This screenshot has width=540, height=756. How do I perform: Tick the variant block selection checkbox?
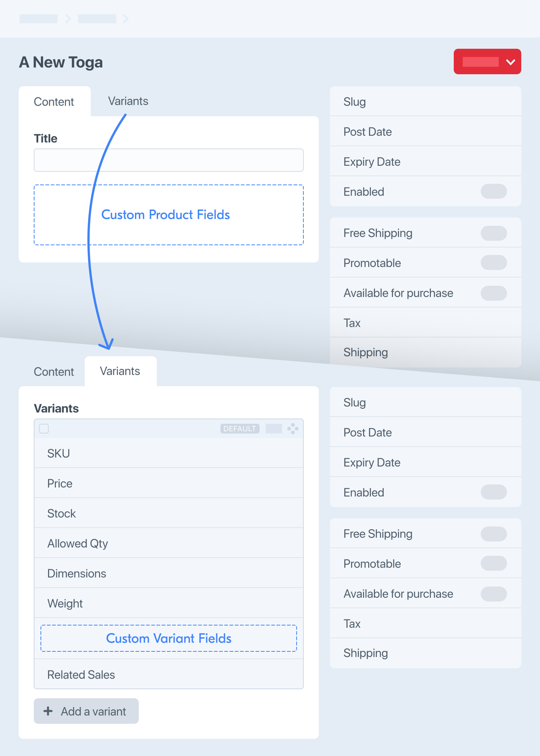(44, 429)
